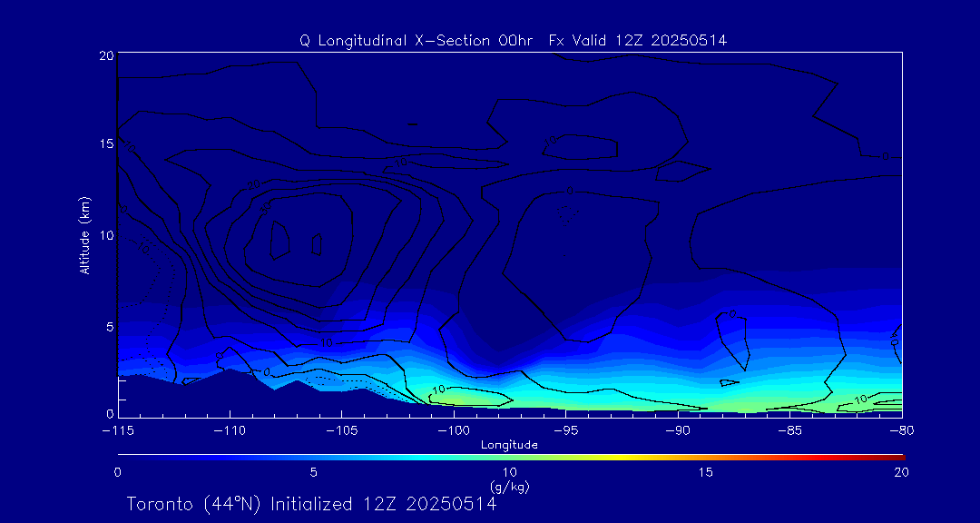Screen dimensions: 980x523
Task: Click the 5 km altitude tick label
Action: (x=108, y=326)
